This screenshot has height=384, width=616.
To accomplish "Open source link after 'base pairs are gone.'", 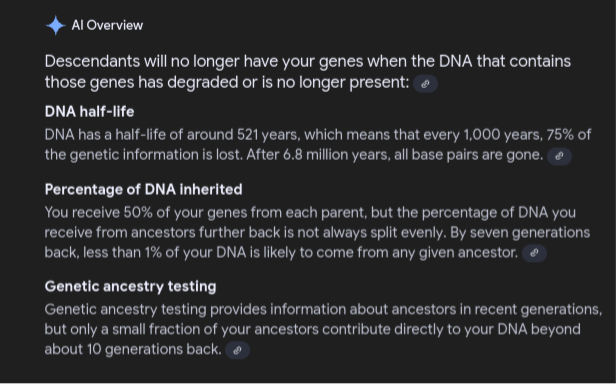I will point(559,156).
